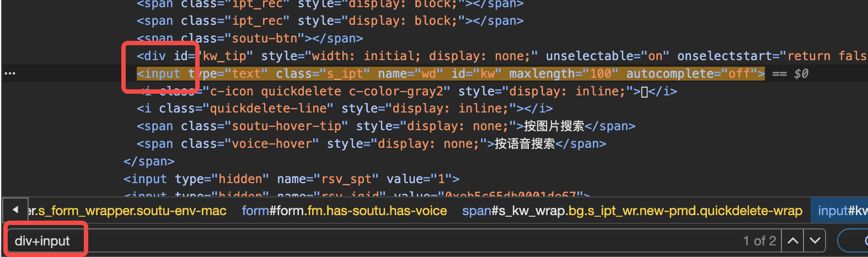
Task: Click the unselectable="on" attribute
Action: (608, 56)
